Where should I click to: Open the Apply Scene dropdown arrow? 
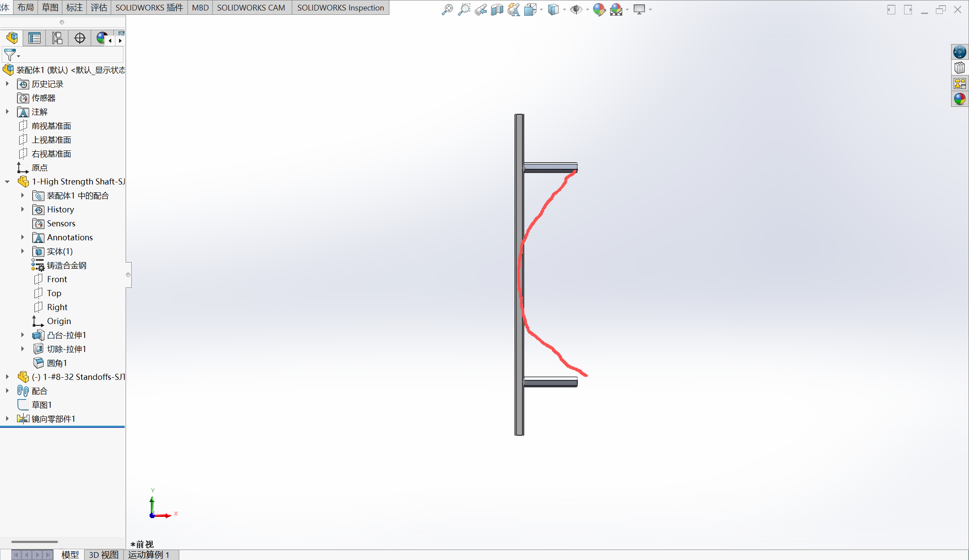pyautogui.click(x=627, y=10)
